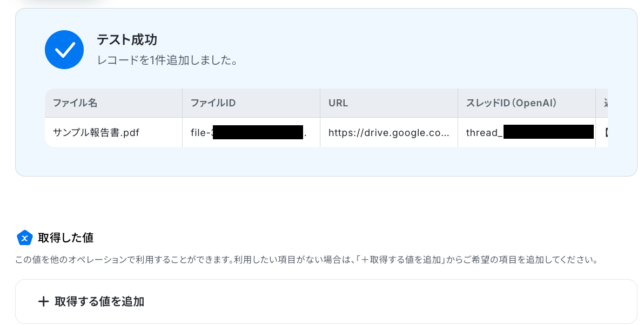The height and width of the screenshot is (325, 644).
Task: Click the description text below 取得した値
Action: (x=306, y=260)
